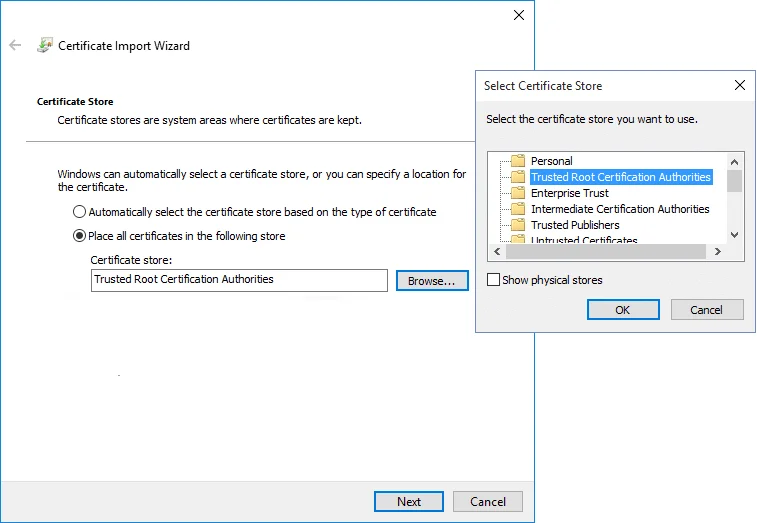This screenshot has width=757, height=523.
Task: Select Intermediate Certification Authorities store
Action: 620,209
